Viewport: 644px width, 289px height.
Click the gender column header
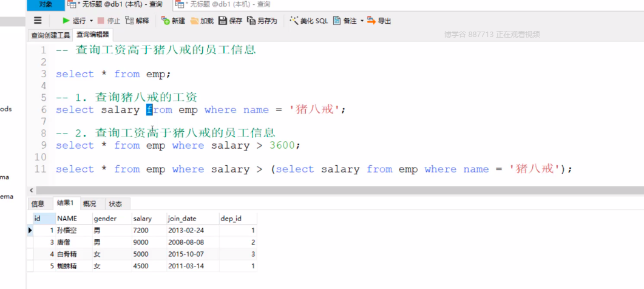[x=111, y=219]
